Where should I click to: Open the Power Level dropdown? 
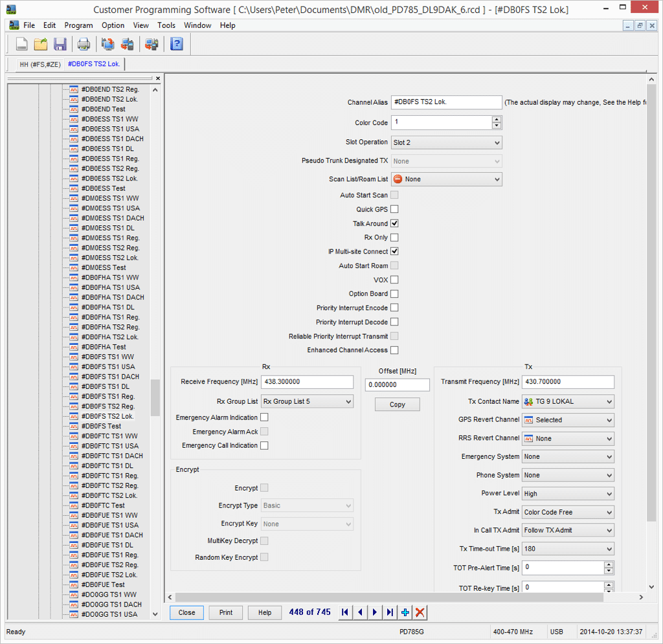[567, 493]
